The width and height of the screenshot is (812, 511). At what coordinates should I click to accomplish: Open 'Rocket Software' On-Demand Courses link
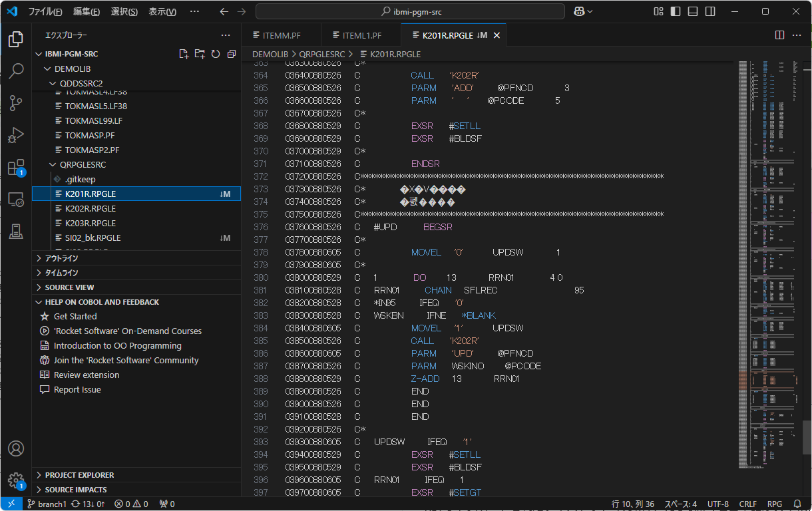(128, 331)
